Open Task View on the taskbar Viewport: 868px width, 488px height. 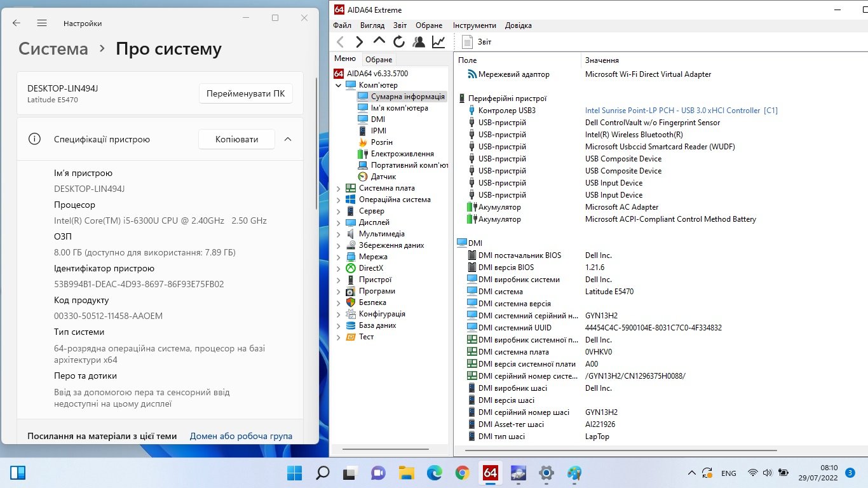click(351, 473)
